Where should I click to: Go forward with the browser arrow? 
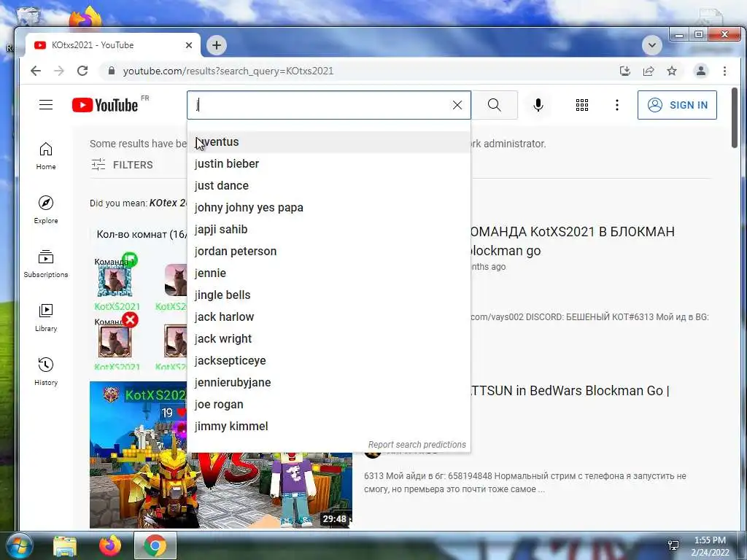coord(59,71)
